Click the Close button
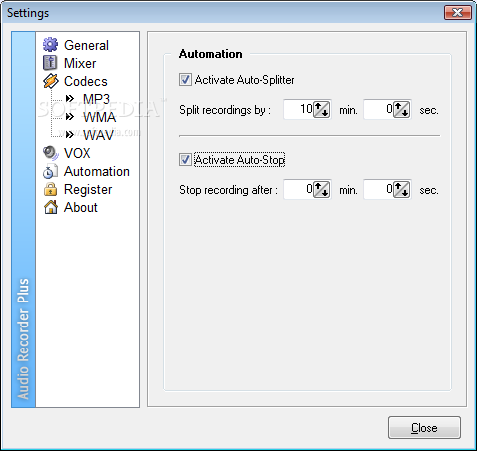477x451 pixels. [424, 427]
